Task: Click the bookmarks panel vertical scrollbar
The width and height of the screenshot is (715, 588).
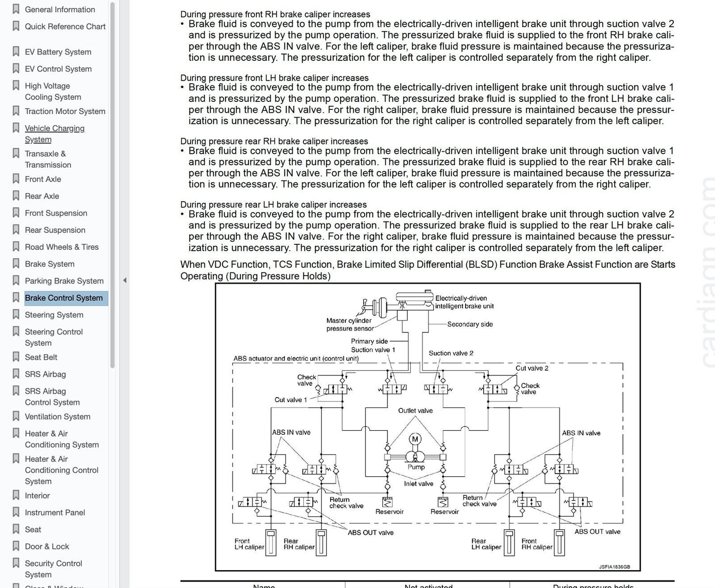Action: 113,185
